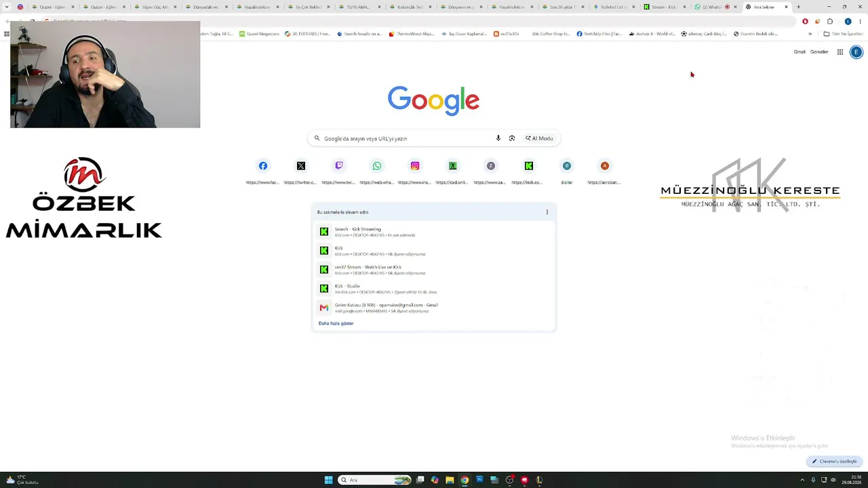Image resolution: width=868 pixels, height=488 pixels.
Task: Open 'ThermoWood' bookmark
Action: [x=412, y=34]
